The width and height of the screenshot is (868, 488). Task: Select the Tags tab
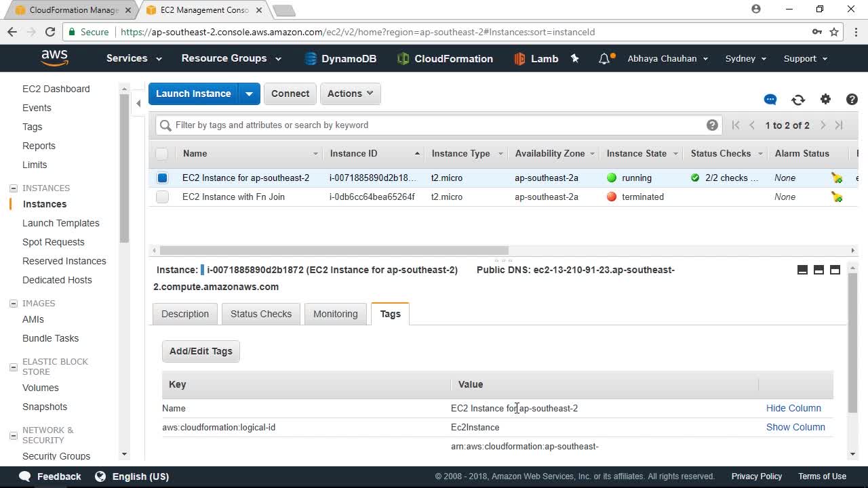click(x=390, y=314)
